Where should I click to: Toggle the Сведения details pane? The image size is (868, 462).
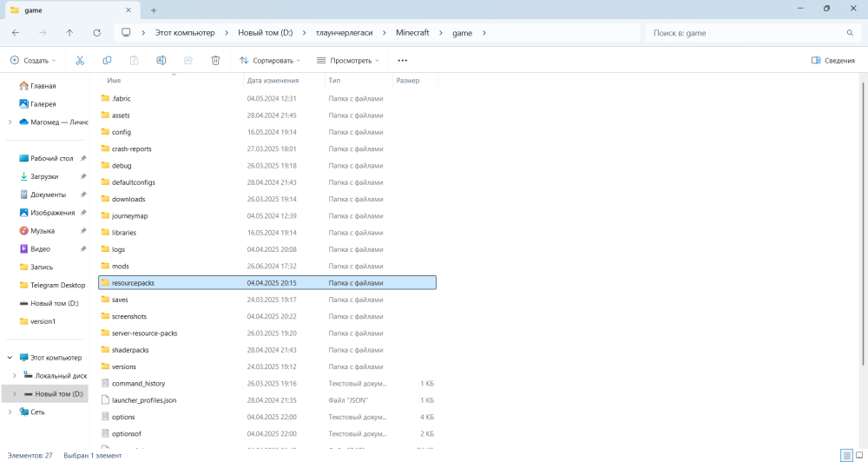(833, 61)
